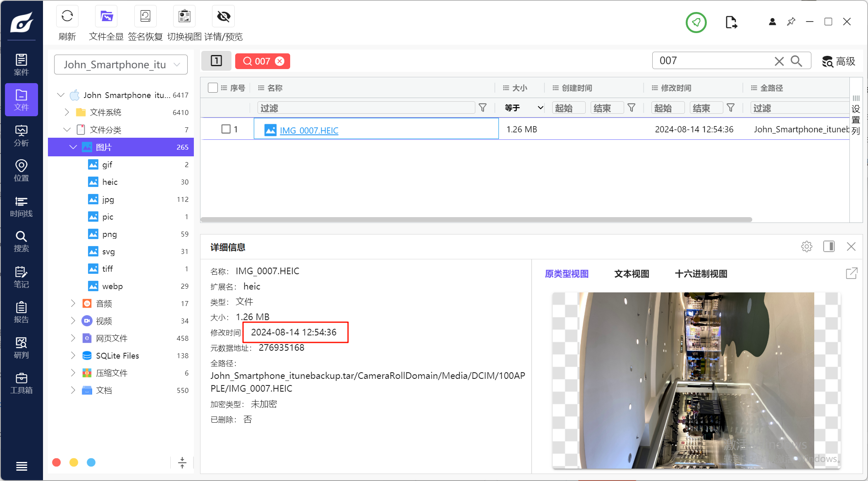The image size is (868, 481).
Task: Collapse the 图片 pictures tree node
Action: click(x=73, y=147)
